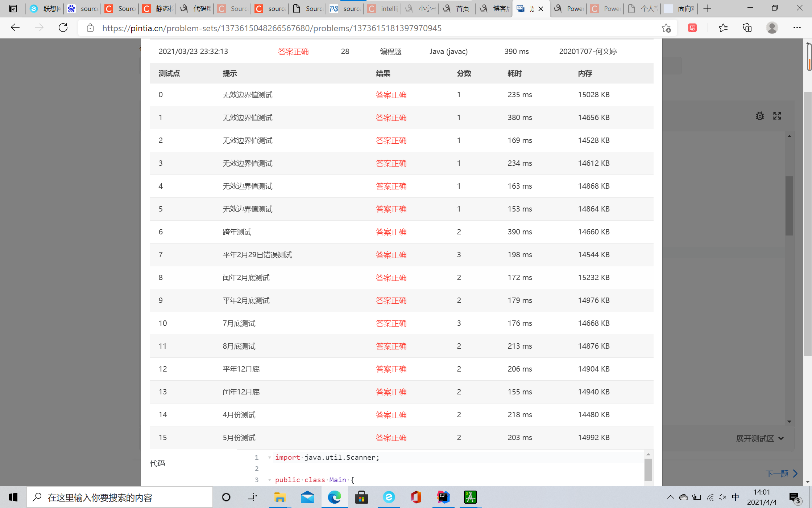Image resolution: width=812 pixels, height=508 pixels.
Task: Expand the 展开测试区 dropdown
Action: [760, 439]
